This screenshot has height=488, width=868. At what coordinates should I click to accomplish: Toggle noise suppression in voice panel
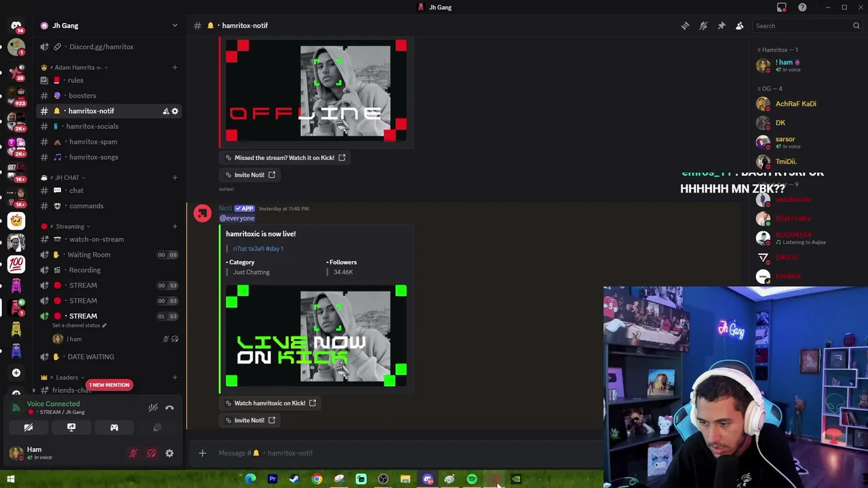coord(153,408)
